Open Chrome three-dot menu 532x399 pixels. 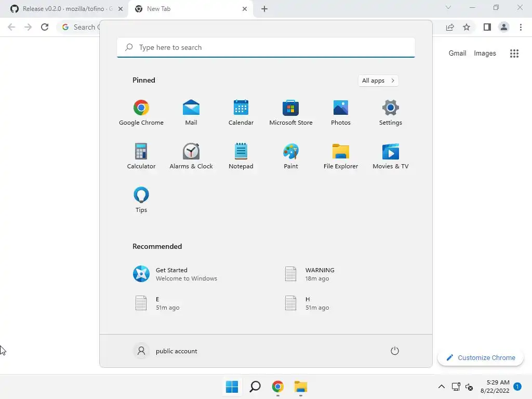click(521, 27)
